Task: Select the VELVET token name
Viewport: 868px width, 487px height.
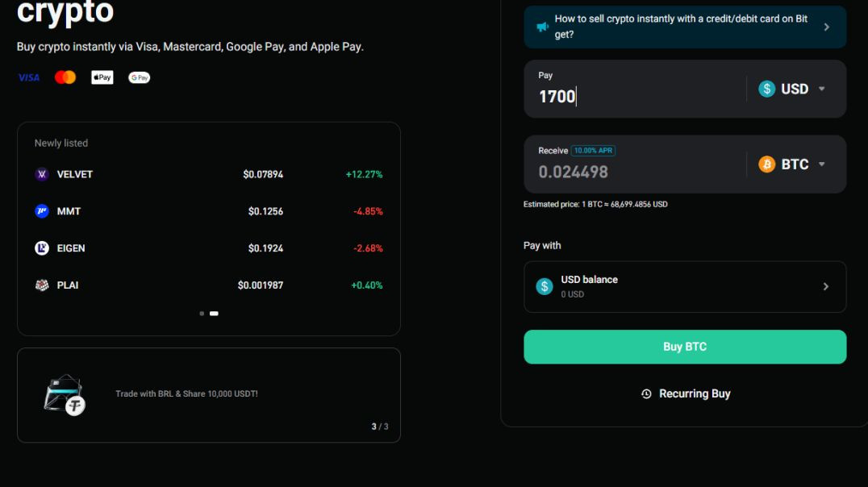Action: click(75, 174)
